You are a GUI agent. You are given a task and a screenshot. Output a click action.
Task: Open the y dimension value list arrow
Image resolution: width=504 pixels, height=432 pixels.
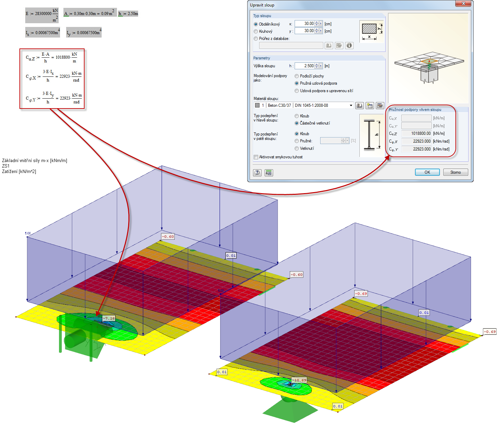click(321, 31)
